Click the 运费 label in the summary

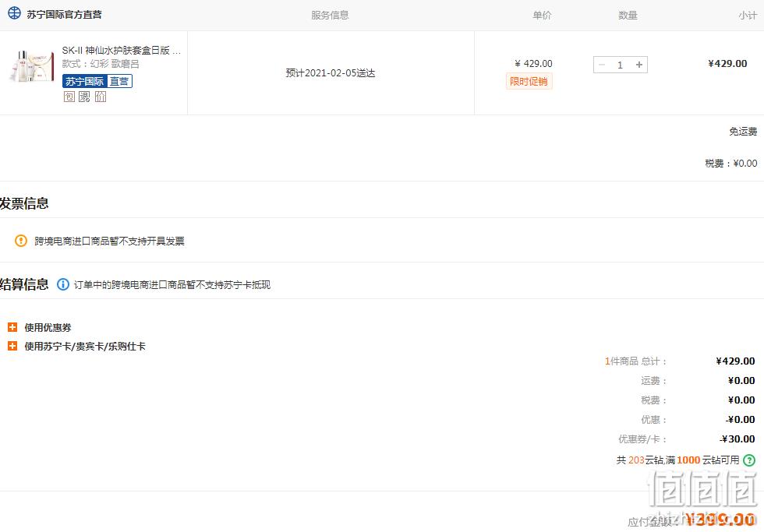(654, 381)
